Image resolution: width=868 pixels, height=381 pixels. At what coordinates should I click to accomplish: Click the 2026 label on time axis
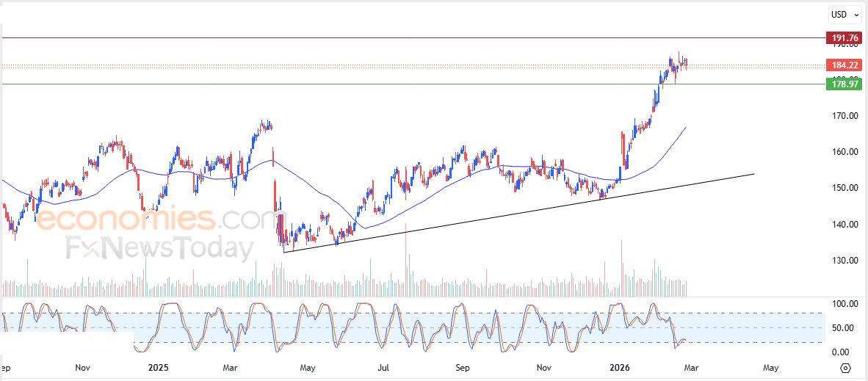tap(621, 367)
